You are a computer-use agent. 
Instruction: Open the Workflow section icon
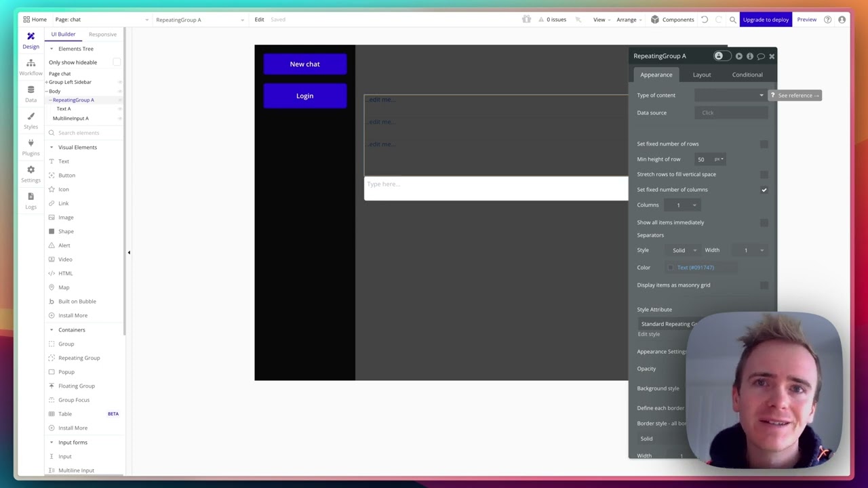pos(31,63)
